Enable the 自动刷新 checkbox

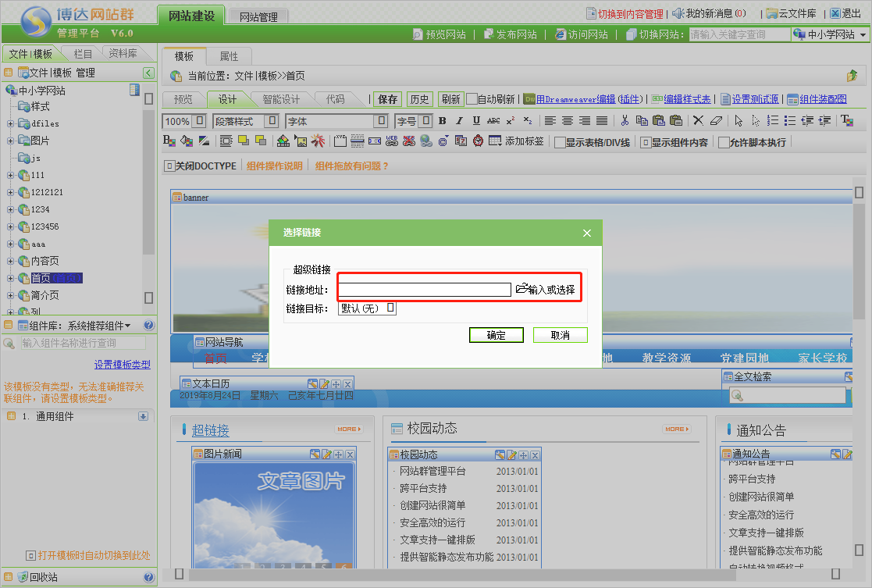pos(472,99)
